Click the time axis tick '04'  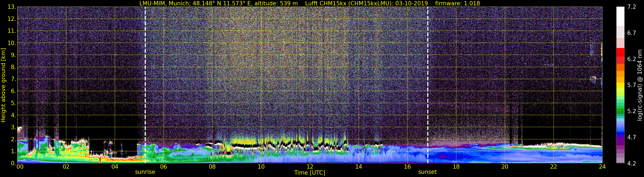pos(115,167)
